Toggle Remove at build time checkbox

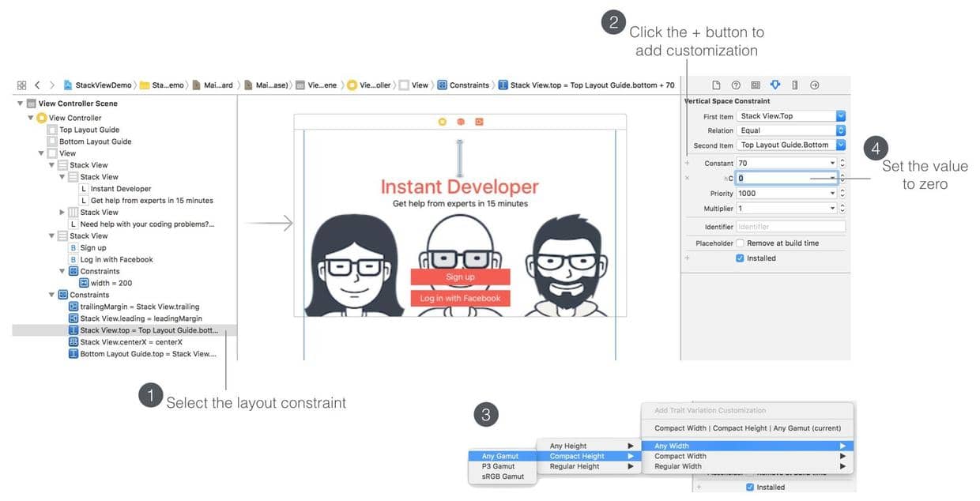(740, 243)
